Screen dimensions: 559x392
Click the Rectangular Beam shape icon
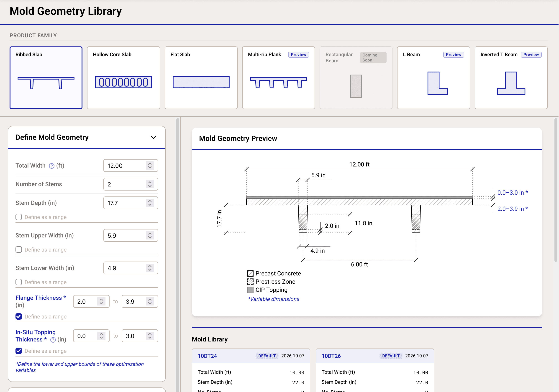356,86
